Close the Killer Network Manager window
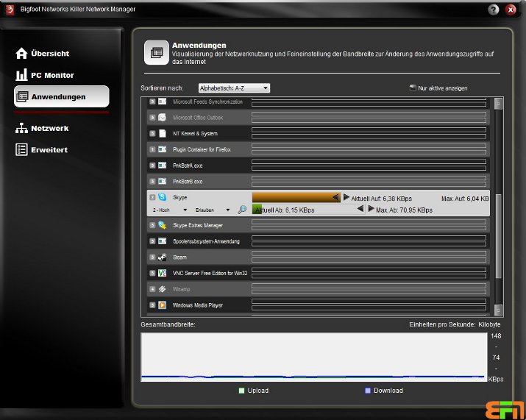The image size is (526, 420). pyautogui.click(x=511, y=10)
